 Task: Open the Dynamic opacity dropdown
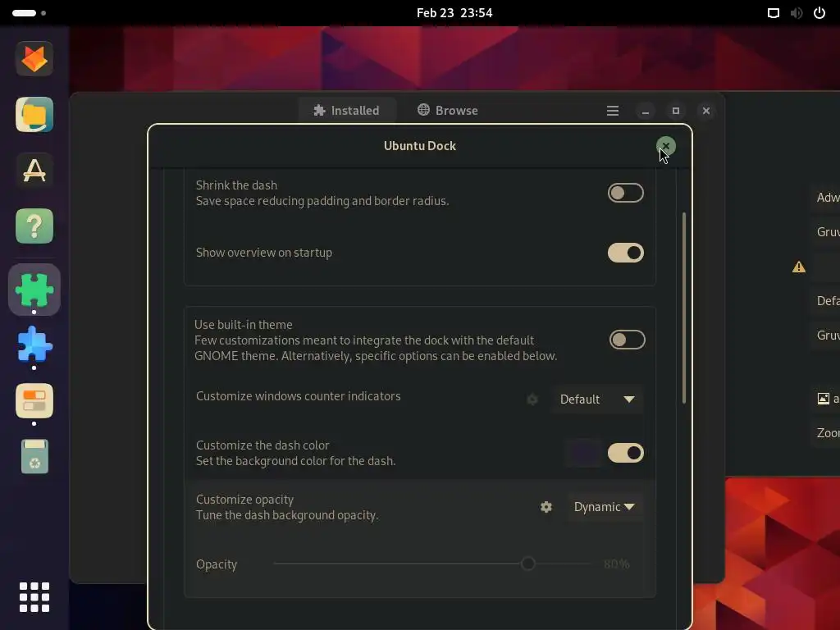(x=605, y=507)
